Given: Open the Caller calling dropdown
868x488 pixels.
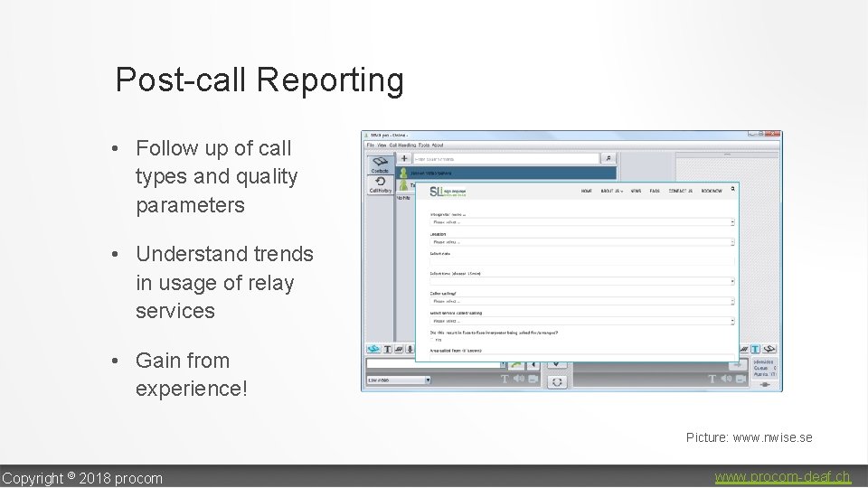Looking at the screenshot, I should coord(582,302).
